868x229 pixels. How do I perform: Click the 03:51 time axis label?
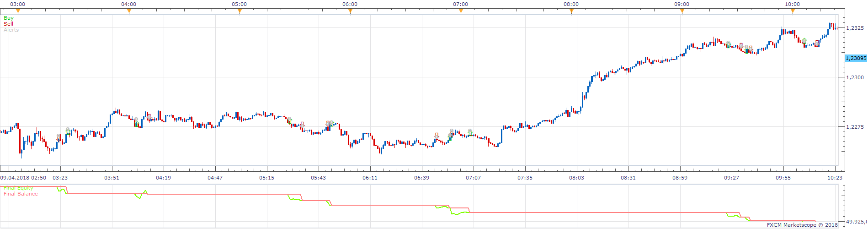tap(112, 178)
